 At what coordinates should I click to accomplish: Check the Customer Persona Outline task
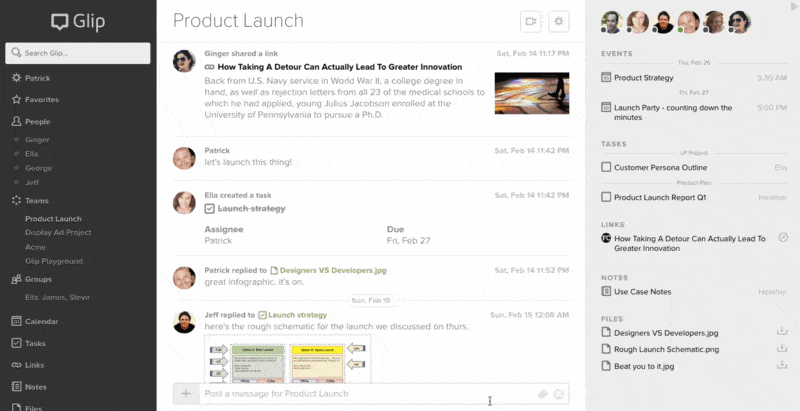(606, 167)
